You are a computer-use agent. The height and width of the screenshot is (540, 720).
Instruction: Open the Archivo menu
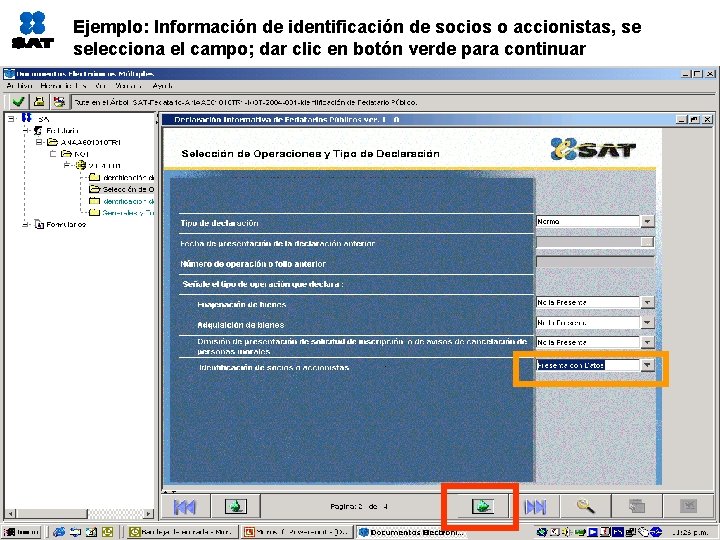[x=19, y=86]
